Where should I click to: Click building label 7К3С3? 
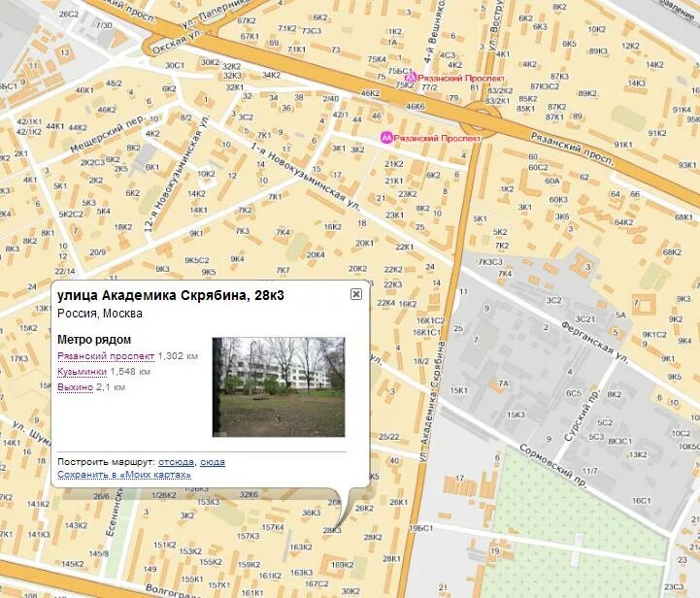pyautogui.click(x=490, y=262)
